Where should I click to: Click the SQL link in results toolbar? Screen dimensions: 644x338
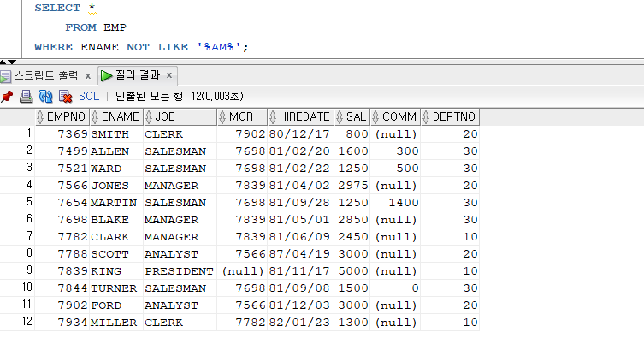coord(89,96)
